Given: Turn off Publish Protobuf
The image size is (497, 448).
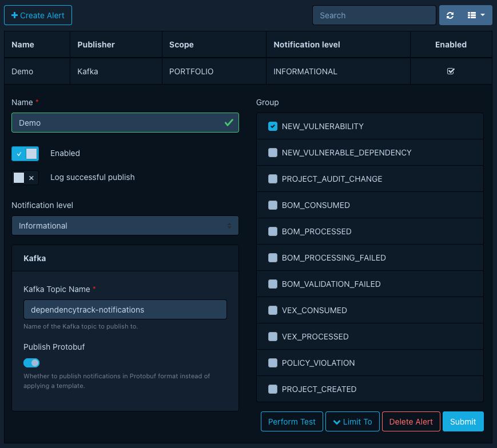Looking at the screenshot, I should click(31, 363).
